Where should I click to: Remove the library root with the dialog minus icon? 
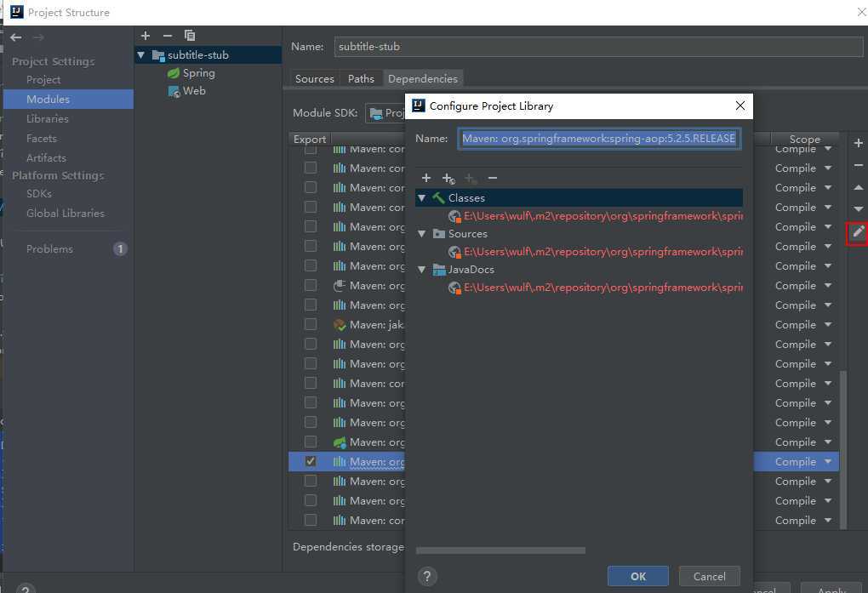pyautogui.click(x=493, y=178)
